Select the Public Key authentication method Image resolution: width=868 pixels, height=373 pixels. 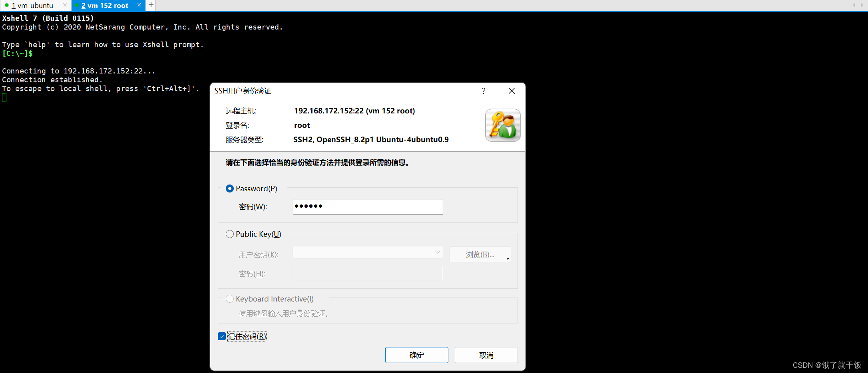pos(253,234)
